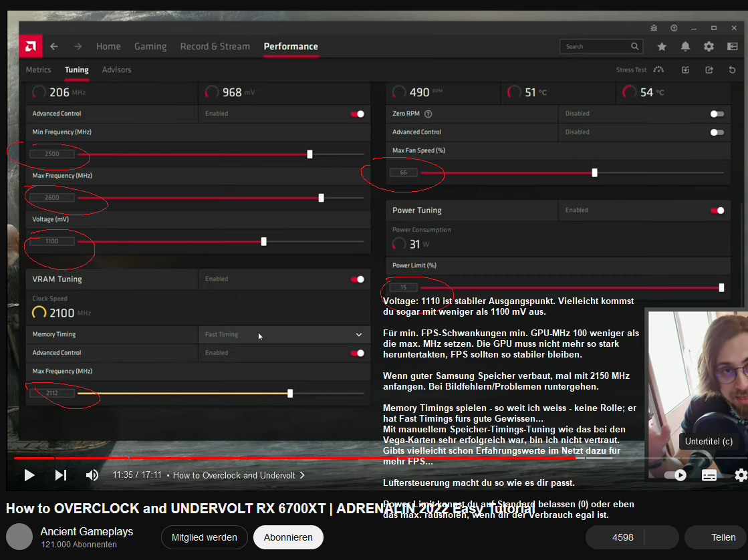Toggle VRAM Tuning switch
The height and width of the screenshot is (560, 748).
click(358, 279)
